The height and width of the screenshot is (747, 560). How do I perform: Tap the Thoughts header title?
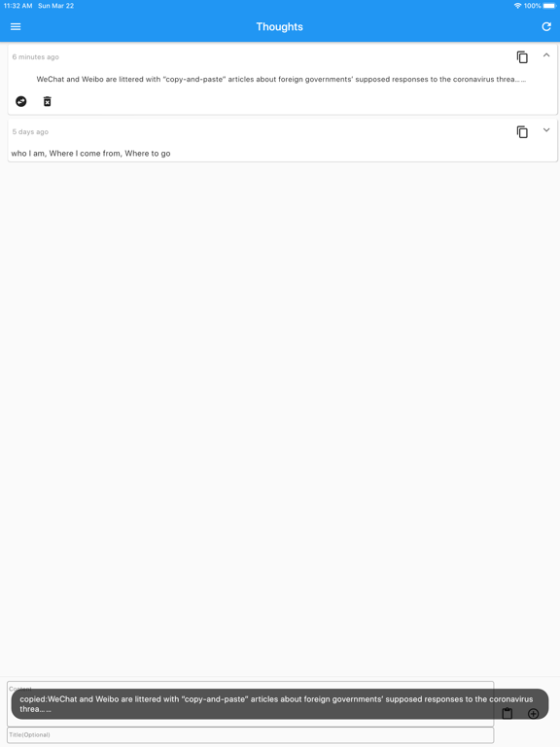click(x=280, y=26)
